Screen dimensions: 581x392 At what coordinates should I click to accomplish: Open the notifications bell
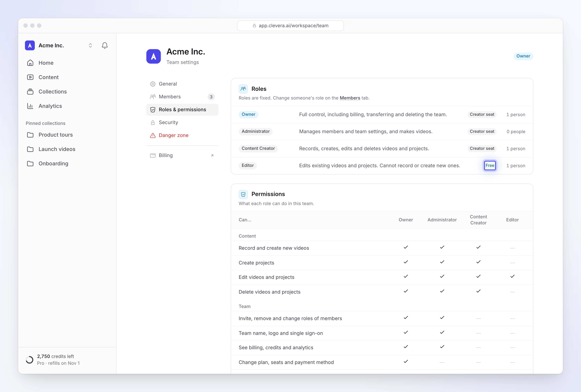pos(105,45)
